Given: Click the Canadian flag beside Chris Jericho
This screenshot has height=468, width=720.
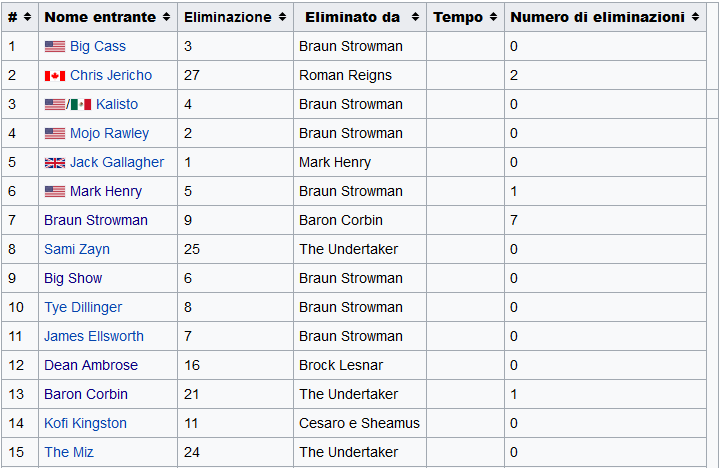Looking at the screenshot, I should [x=55, y=76].
